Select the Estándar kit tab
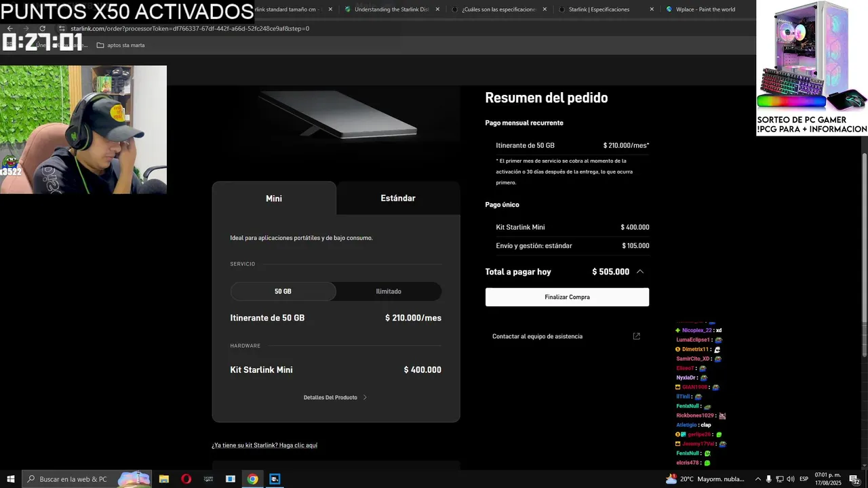 click(398, 198)
